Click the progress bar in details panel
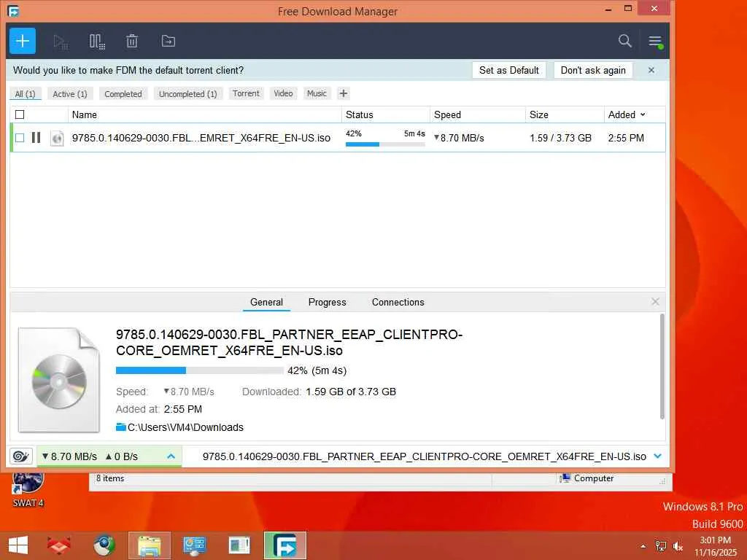 tap(200, 370)
